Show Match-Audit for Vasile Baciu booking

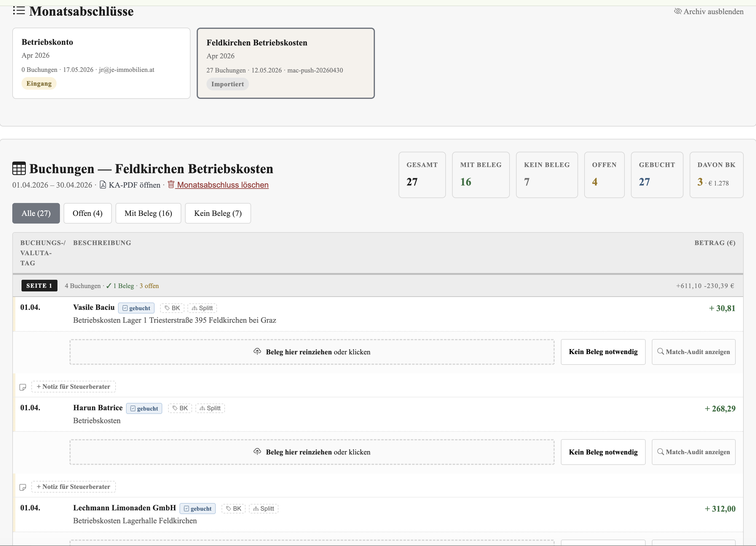pyautogui.click(x=694, y=352)
